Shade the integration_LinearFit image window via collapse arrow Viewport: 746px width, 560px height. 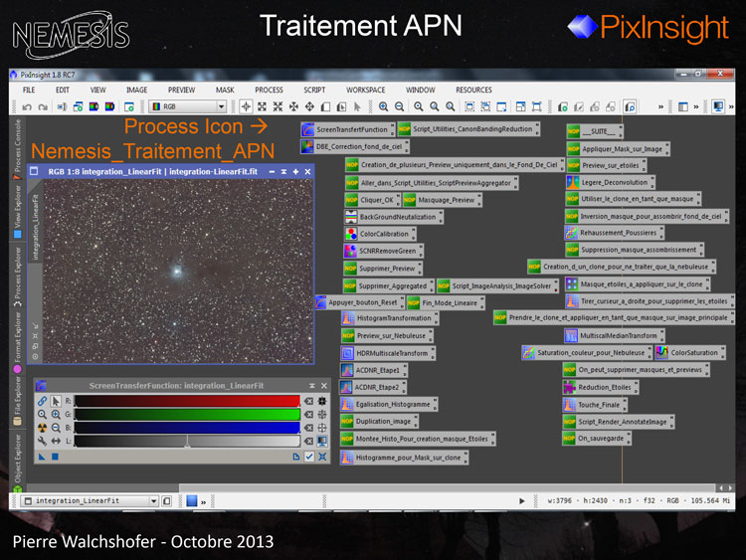(283, 172)
